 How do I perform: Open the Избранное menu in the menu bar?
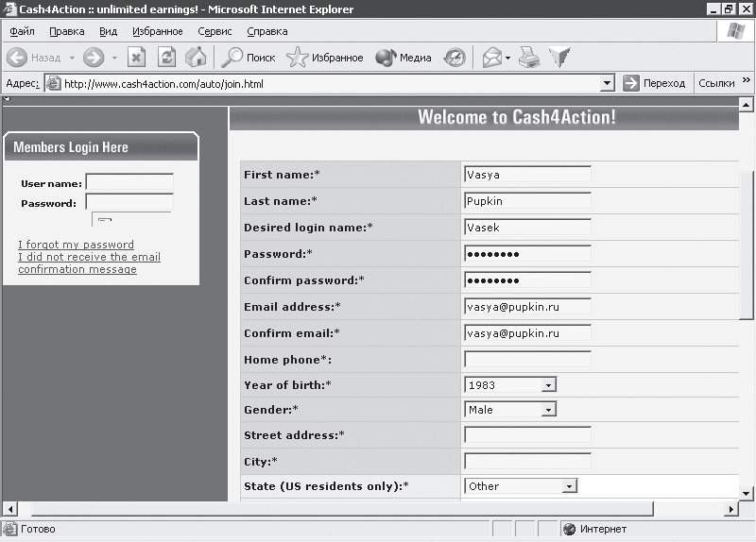tap(158, 31)
